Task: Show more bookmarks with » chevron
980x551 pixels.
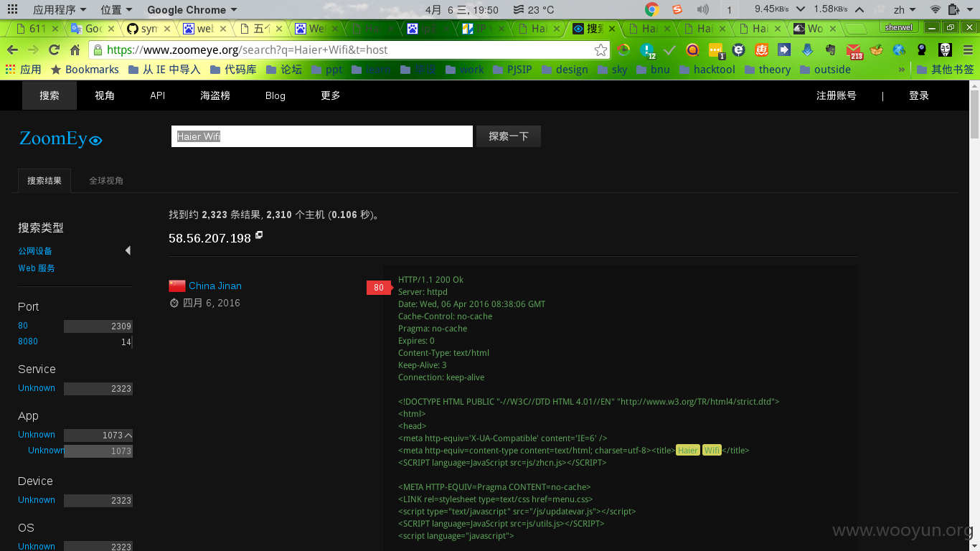Action: [x=902, y=70]
